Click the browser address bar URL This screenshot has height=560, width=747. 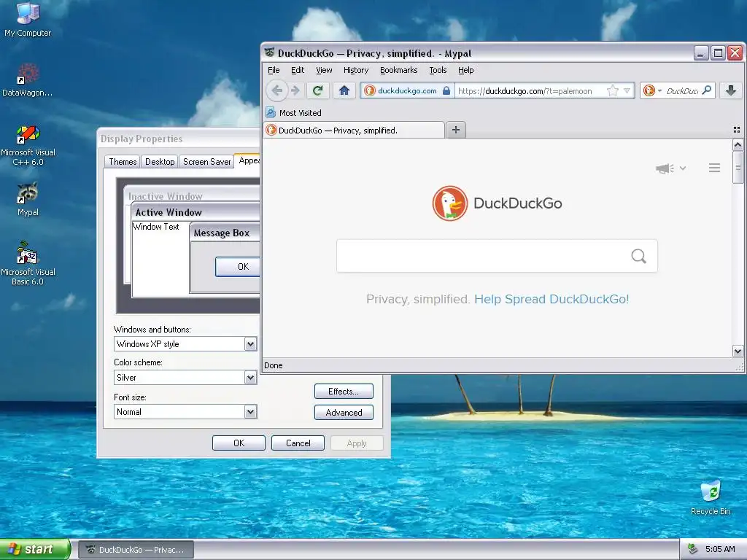(525, 91)
